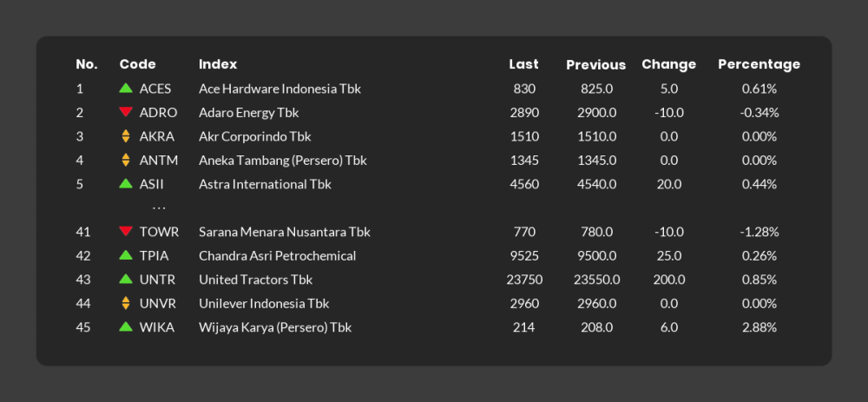Screen dimensions: 868x402
Task: Click the red down arrow beside TOWR
Action: tap(126, 231)
